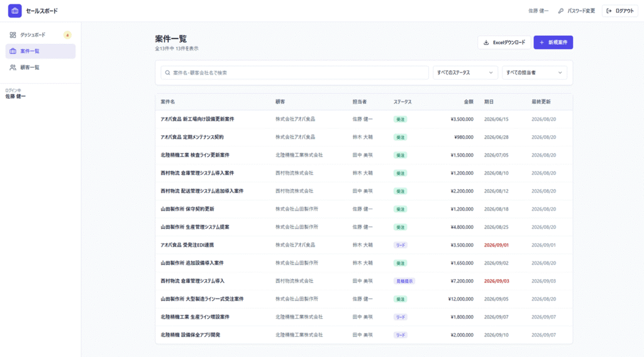
Task: Open the ダッシュボード menu item
Action: pos(40,35)
